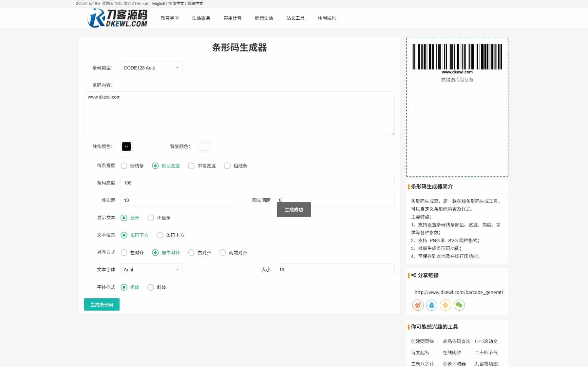Open the 线条颜色 line color swatch
The image size is (588, 367).
pos(126,146)
